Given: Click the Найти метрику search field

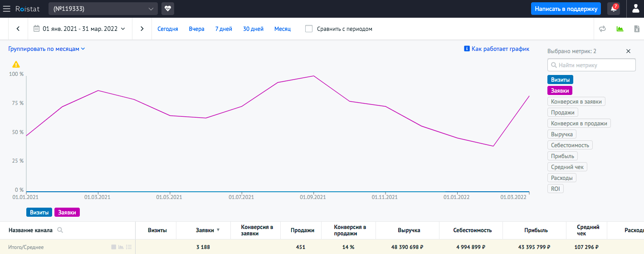Looking at the screenshot, I should coord(591,65).
